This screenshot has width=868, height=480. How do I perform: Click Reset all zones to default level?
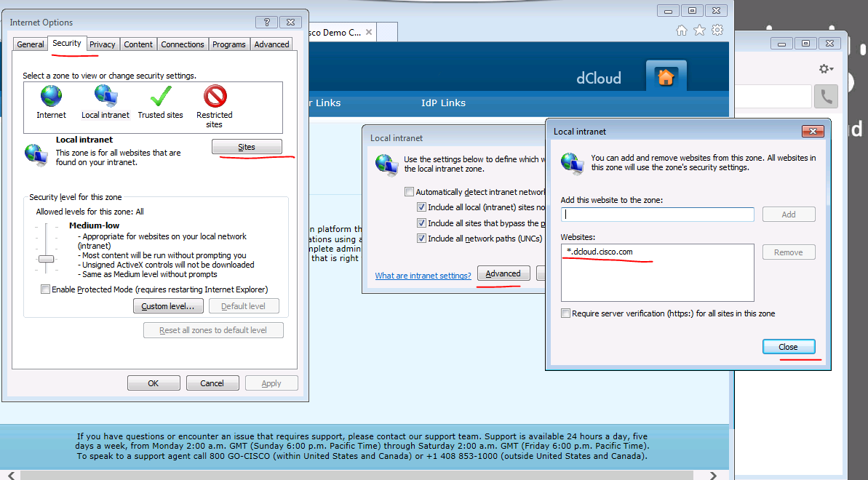click(213, 330)
